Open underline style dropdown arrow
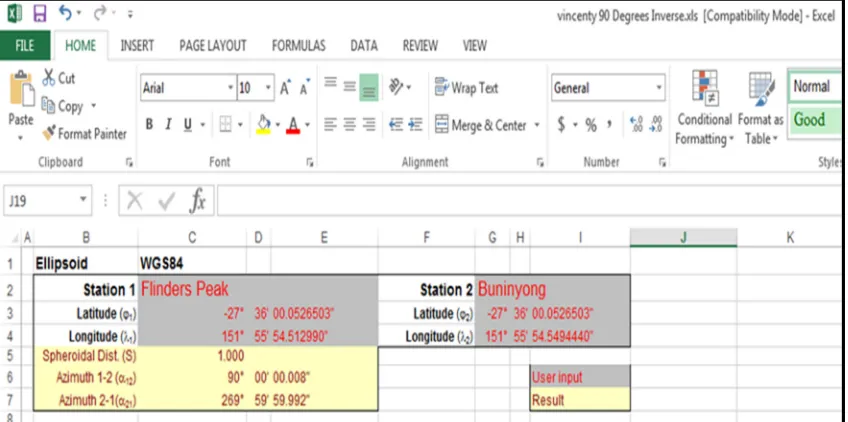 [x=203, y=125]
